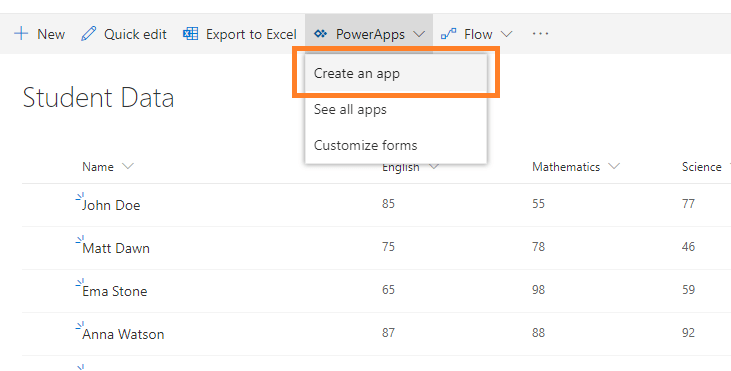Click the Flow icon in the toolbar
Screen dimensions: 731x371
[448, 34]
